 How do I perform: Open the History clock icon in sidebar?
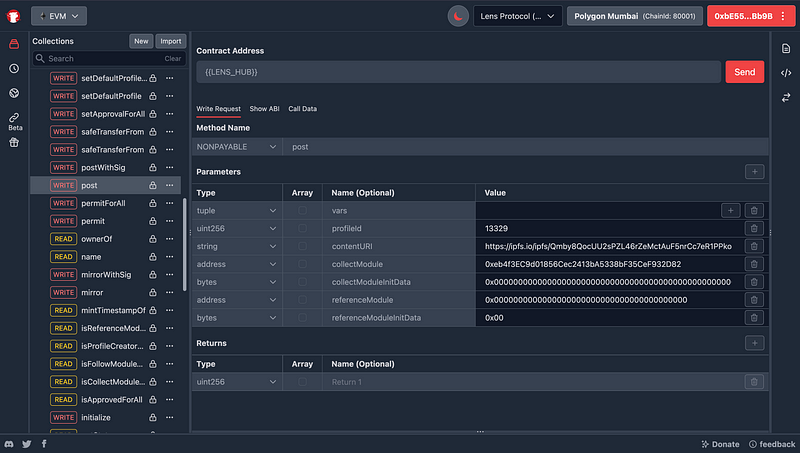pos(14,69)
